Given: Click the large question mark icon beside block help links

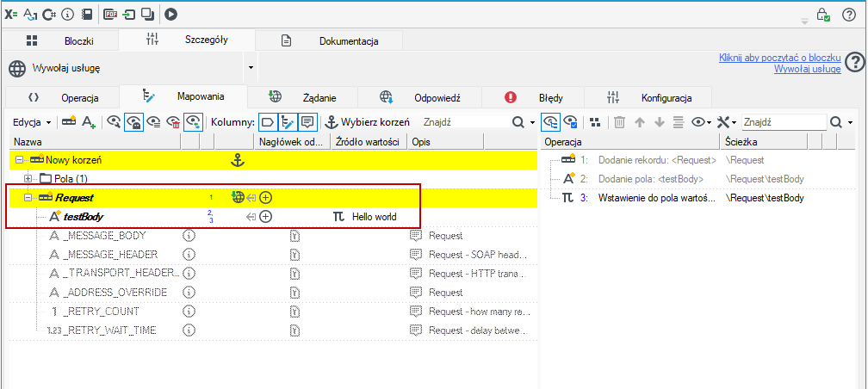Looking at the screenshot, I should click(x=855, y=61).
